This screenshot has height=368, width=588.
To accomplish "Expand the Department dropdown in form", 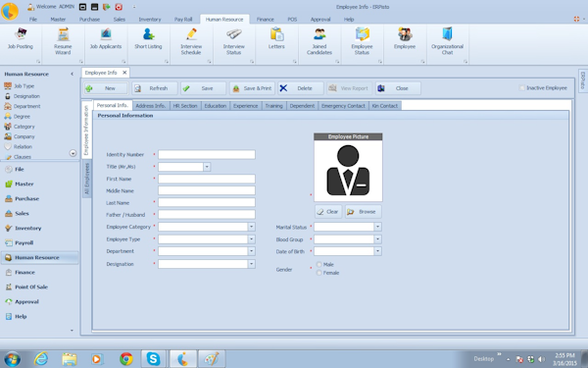I will coord(251,251).
